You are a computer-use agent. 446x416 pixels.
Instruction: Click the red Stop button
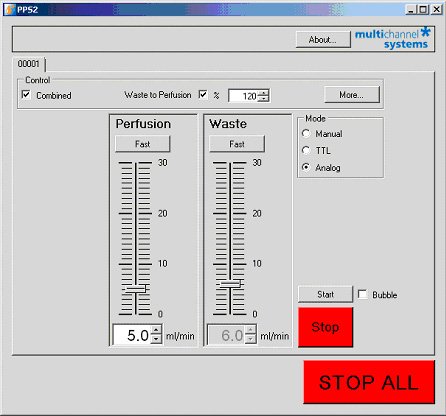pos(325,327)
